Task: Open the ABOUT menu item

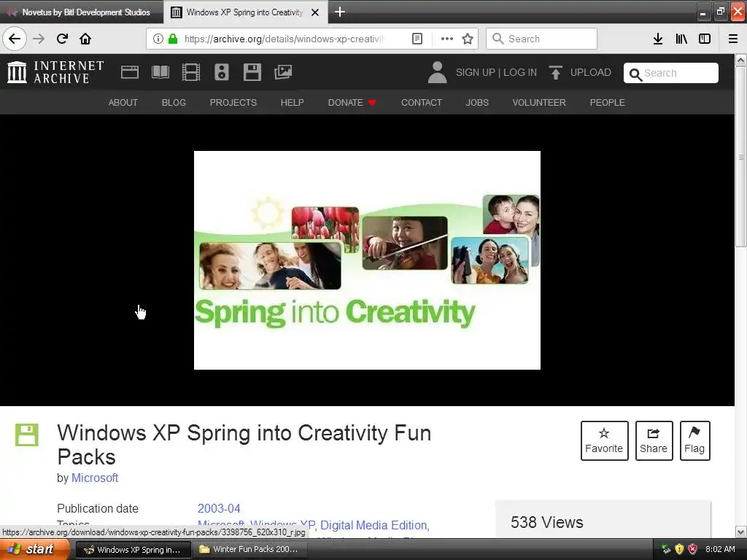Action: coord(123,102)
